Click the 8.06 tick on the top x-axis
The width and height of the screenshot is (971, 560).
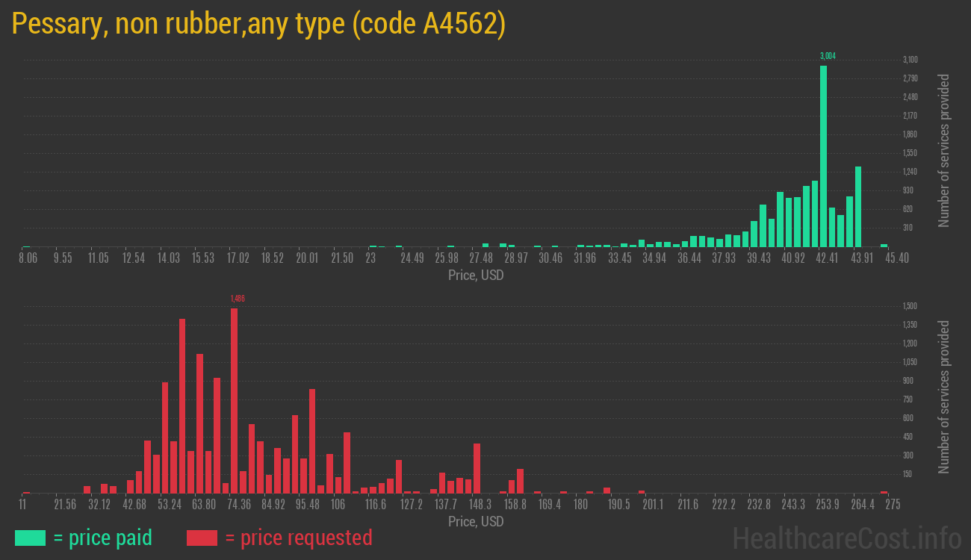[28, 258]
